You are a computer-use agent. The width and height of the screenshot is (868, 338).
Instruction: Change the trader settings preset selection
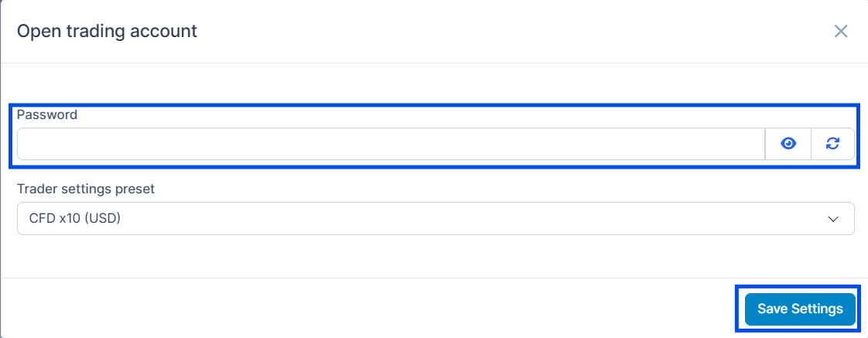[436, 219]
